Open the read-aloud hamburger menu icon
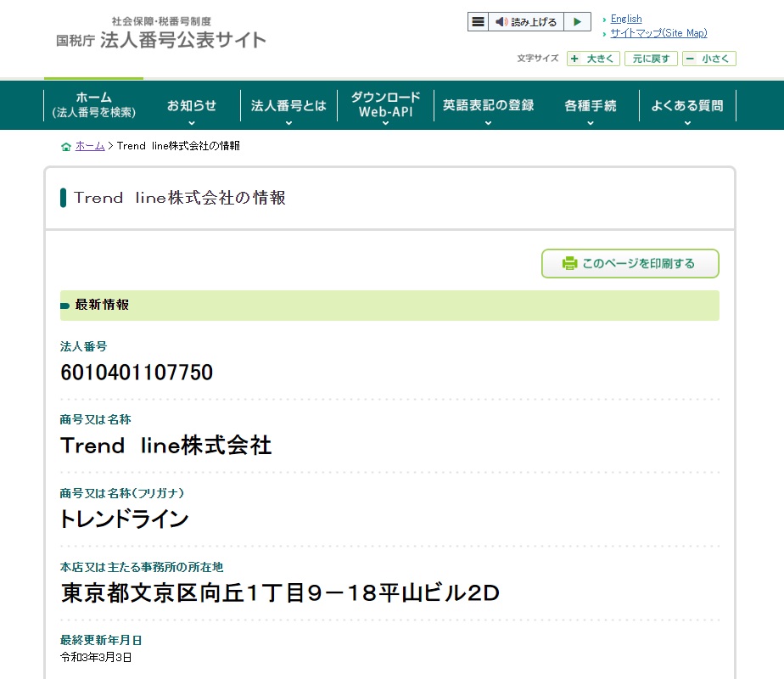This screenshot has width=784, height=679. tap(478, 21)
